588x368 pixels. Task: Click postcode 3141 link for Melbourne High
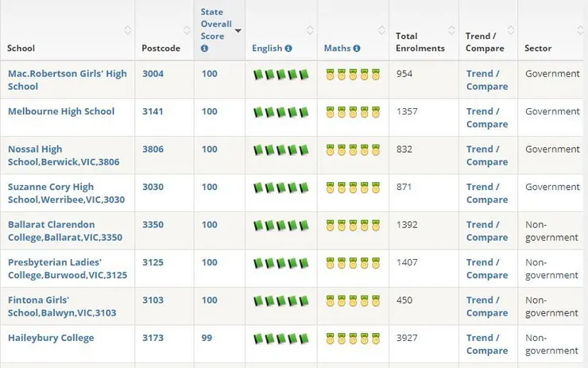pos(153,111)
